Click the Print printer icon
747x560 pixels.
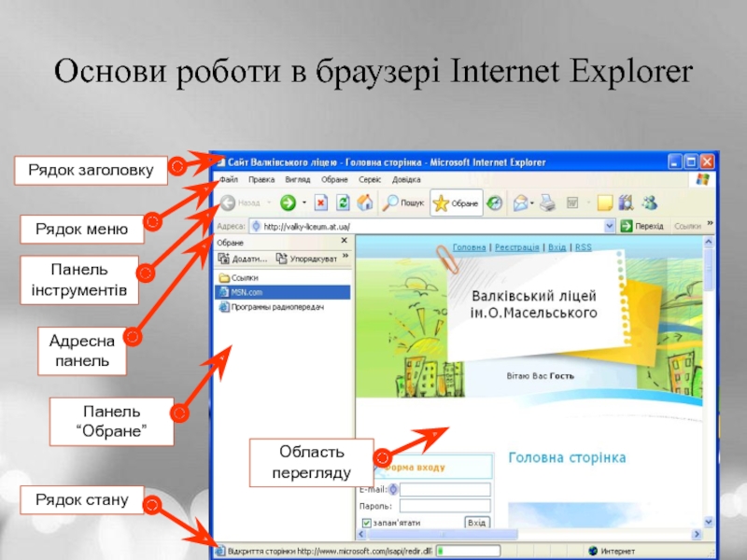click(x=548, y=203)
